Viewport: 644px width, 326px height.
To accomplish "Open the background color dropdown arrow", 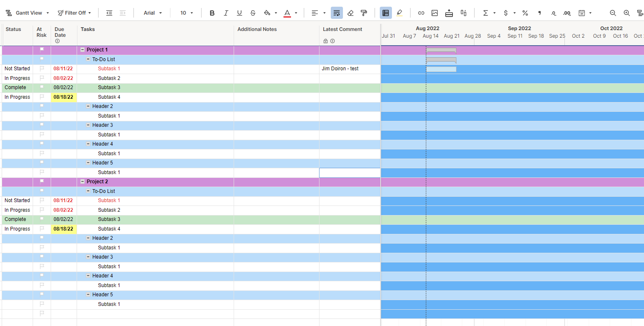I will (x=276, y=13).
